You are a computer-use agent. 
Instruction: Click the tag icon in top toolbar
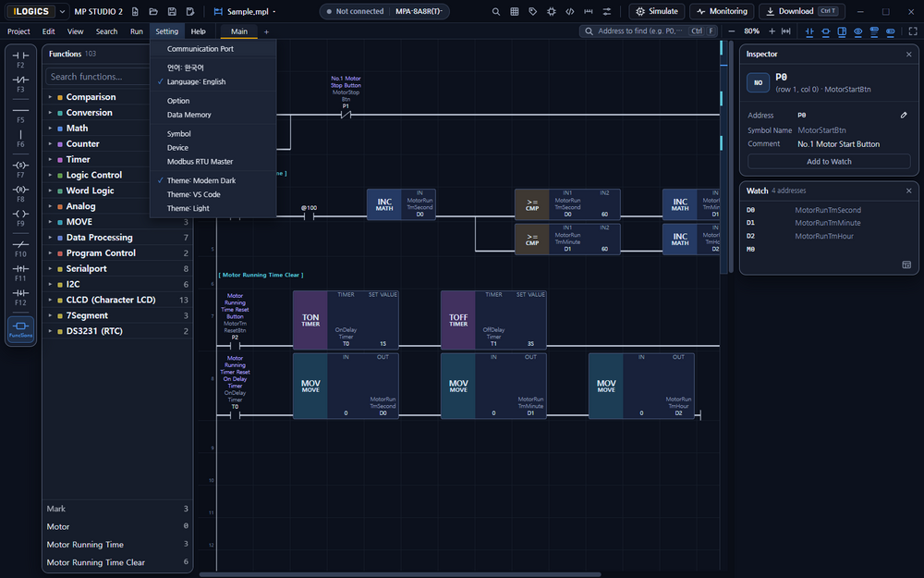(x=533, y=11)
